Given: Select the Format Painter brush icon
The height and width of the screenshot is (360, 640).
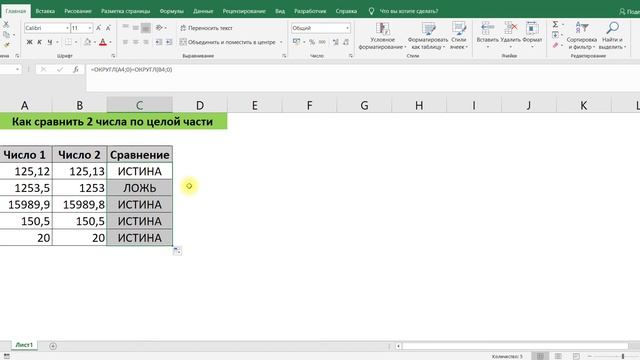Looking at the screenshot, I should coord(6,44).
